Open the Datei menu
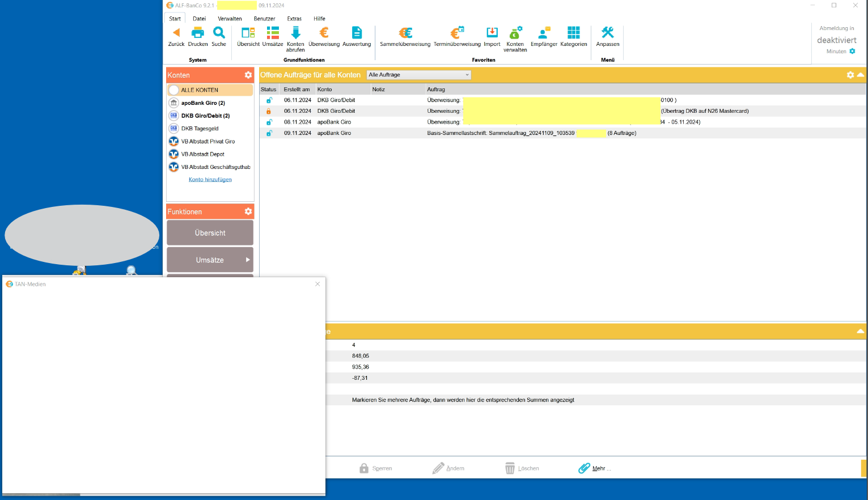Screen dimensions: 868x500 click(199, 19)
